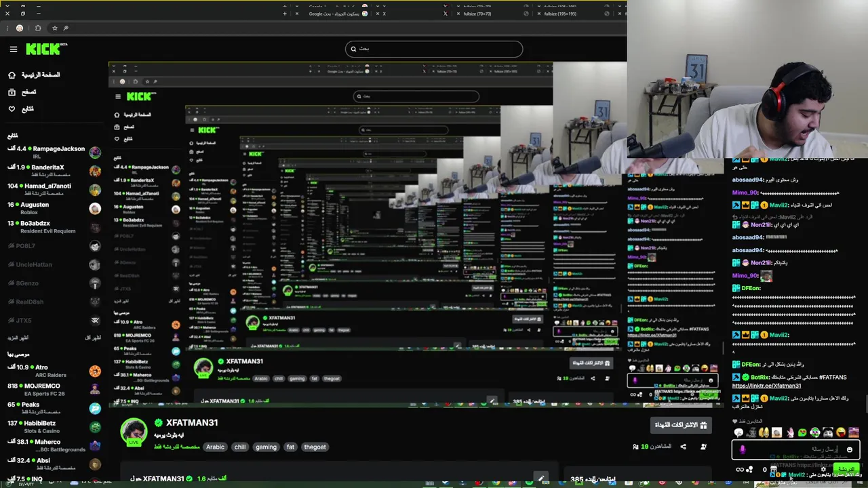Open recommended channel HabibiBetz

click(x=53, y=426)
